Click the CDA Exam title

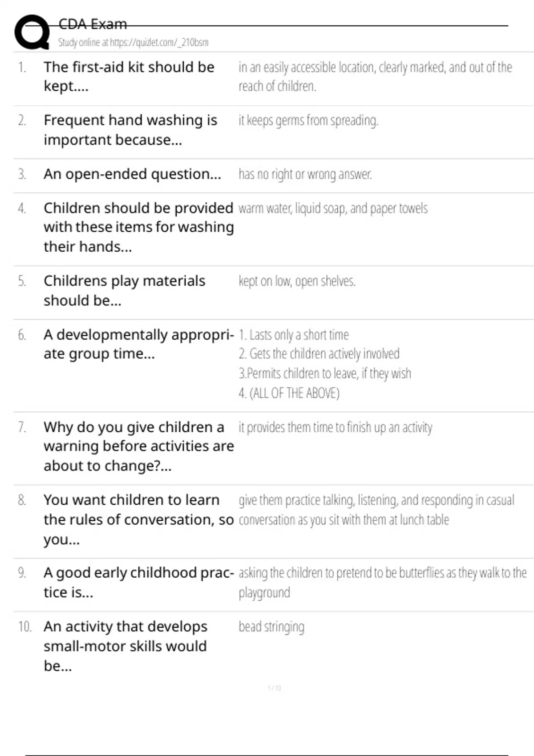pos(93,24)
